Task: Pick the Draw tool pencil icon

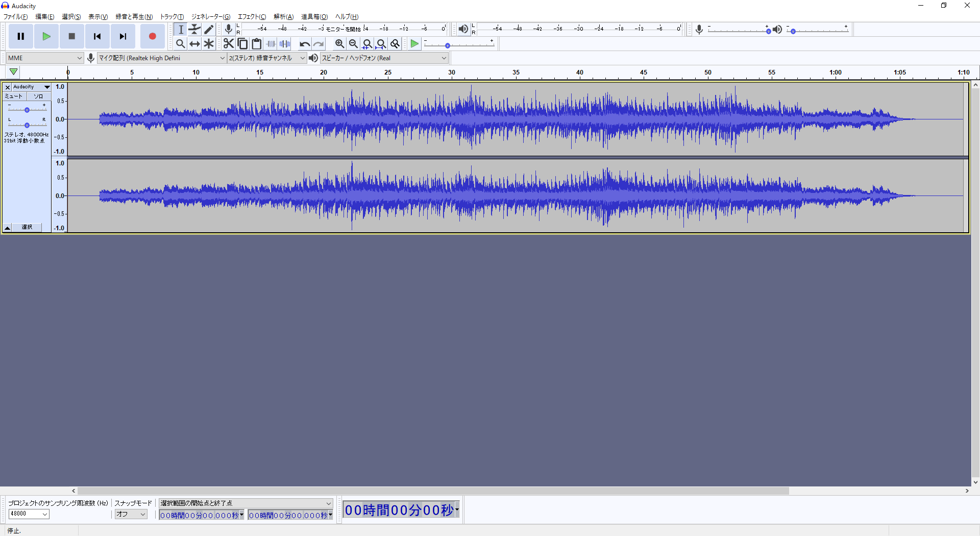Action: click(x=209, y=29)
